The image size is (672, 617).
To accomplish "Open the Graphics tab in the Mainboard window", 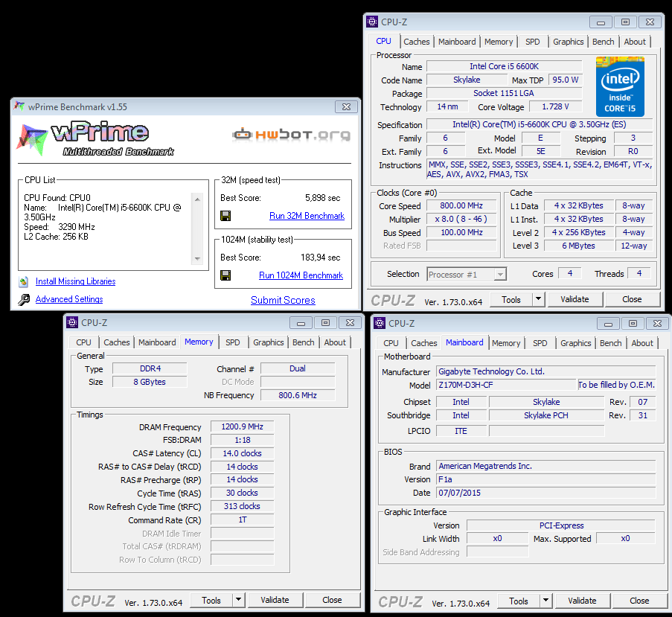I will (x=575, y=343).
